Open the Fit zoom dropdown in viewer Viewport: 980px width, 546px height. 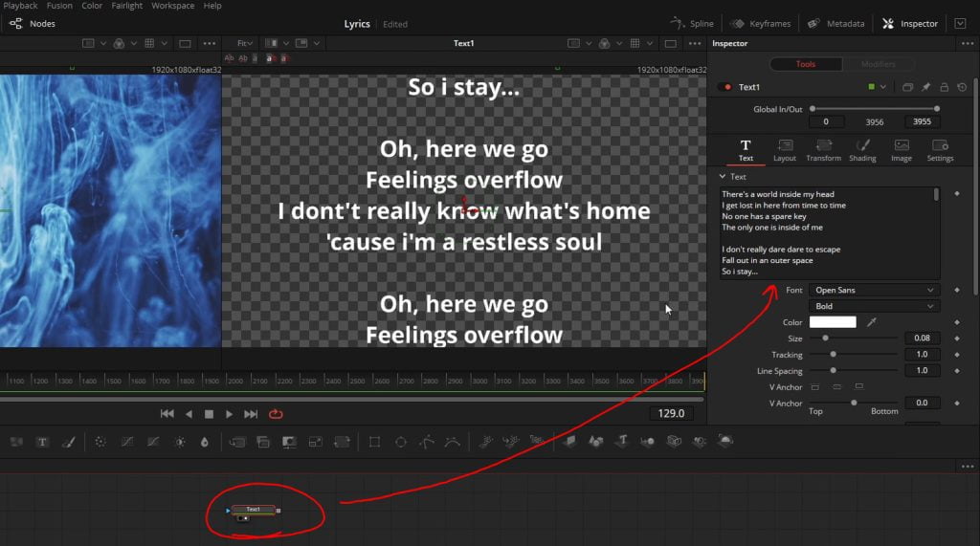244,43
